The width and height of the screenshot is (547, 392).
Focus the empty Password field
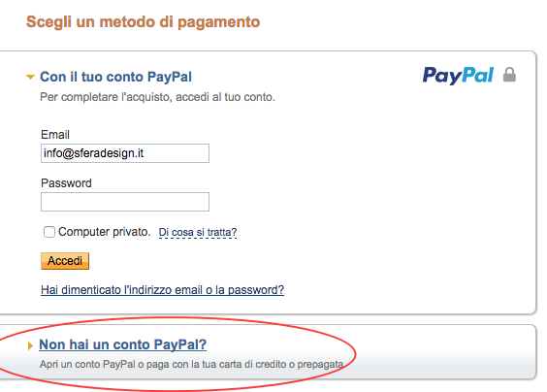click(125, 202)
